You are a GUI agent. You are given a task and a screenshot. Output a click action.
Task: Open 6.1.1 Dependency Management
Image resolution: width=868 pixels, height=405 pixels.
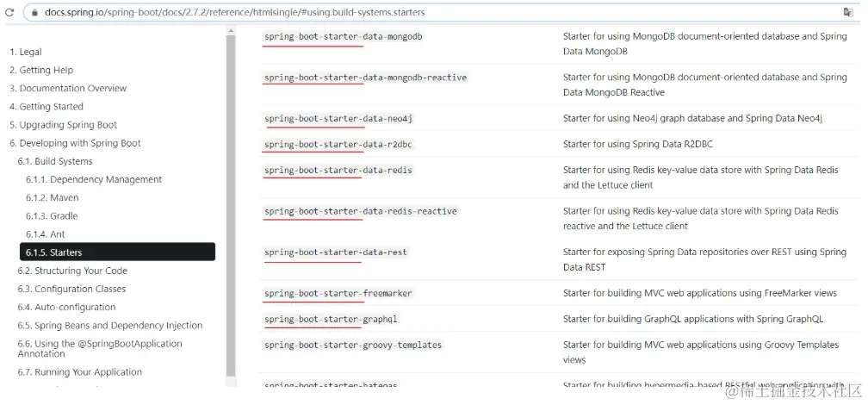(94, 179)
